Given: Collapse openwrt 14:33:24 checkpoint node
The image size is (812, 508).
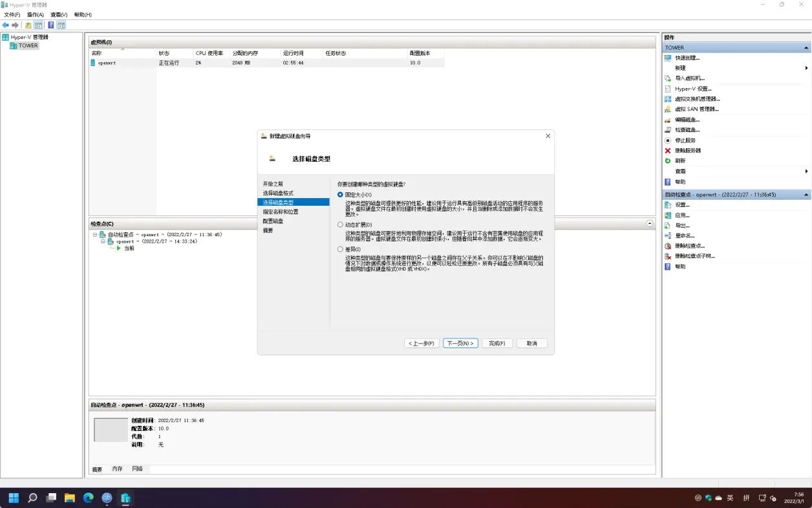Looking at the screenshot, I should point(103,241).
